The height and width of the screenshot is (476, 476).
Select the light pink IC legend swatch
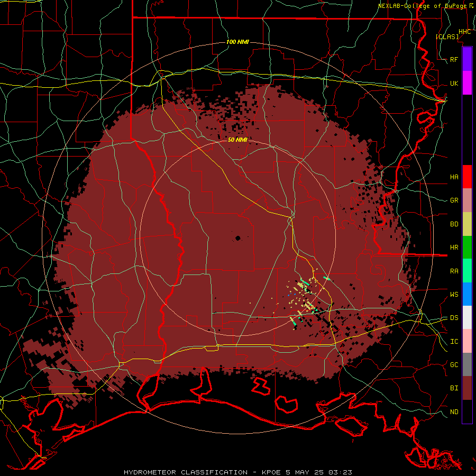click(467, 341)
